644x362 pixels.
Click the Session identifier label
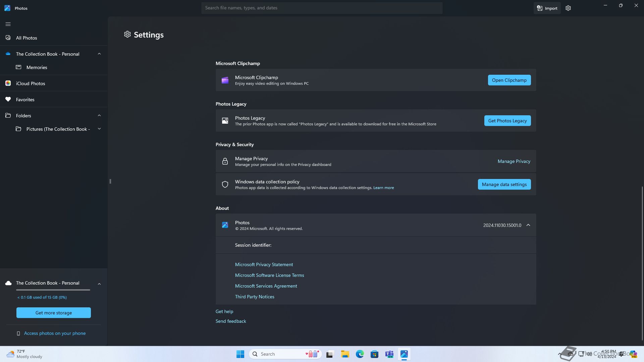tap(253, 245)
